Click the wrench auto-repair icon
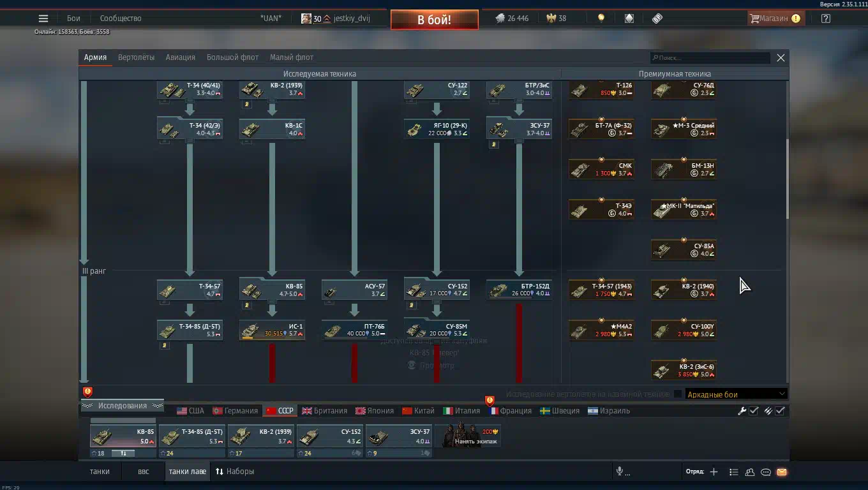Screen dimensions: 868x490 [x=742, y=411]
